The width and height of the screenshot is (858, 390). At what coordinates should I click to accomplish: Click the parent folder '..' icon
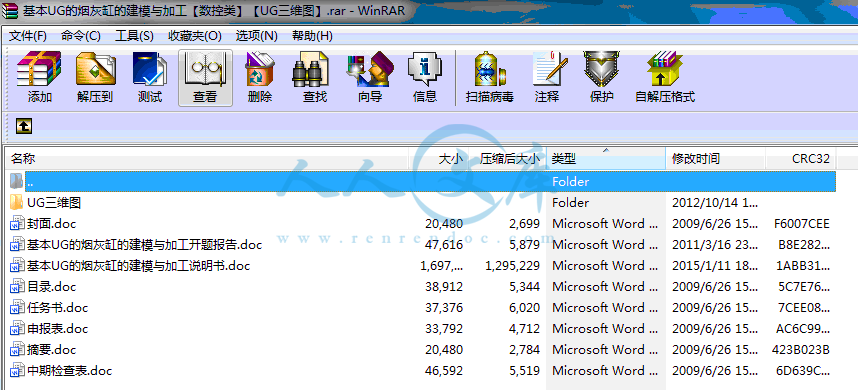(x=17, y=181)
